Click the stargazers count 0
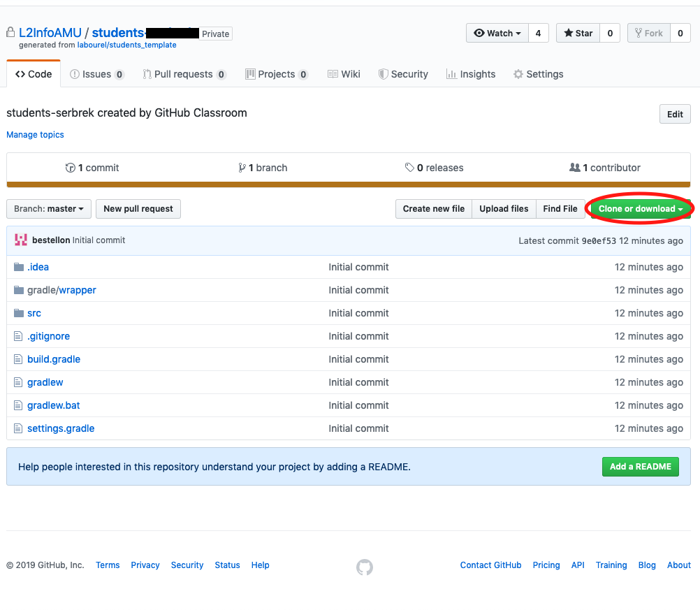The height and width of the screenshot is (610, 700). click(610, 33)
